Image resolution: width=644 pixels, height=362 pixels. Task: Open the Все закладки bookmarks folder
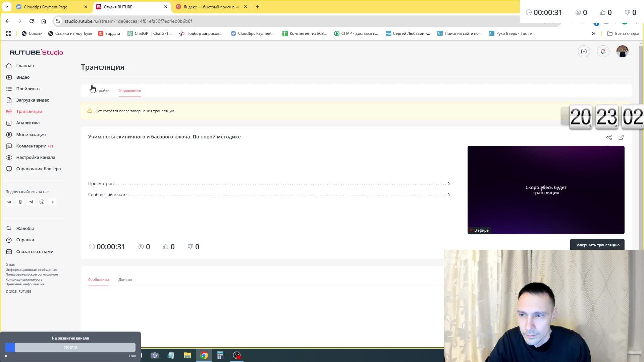(623, 34)
